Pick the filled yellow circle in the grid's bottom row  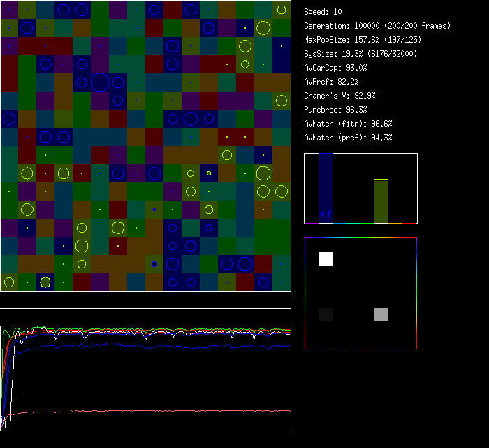tap(45, 282)
